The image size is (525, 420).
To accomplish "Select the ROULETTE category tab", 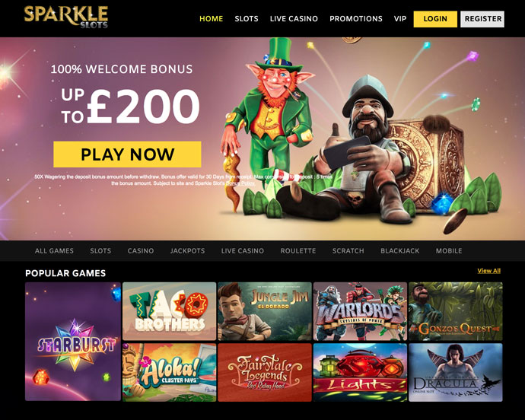I will pyautogui.click(x=298, y=251).
